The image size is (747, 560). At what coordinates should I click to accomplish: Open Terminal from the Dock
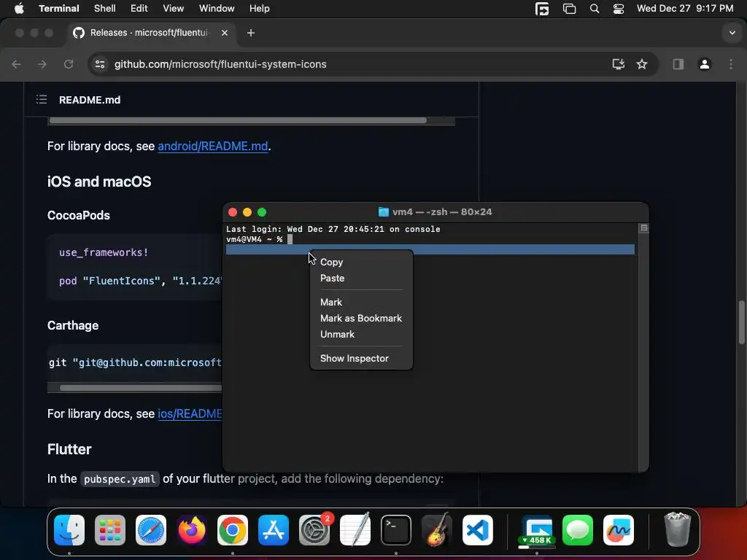pyautogui.click(x=396, y=530)
